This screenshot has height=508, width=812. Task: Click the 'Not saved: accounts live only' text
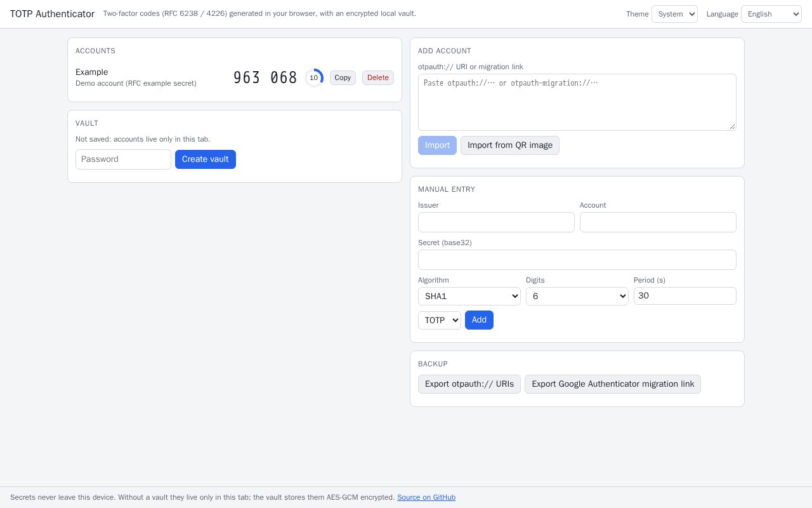coord(143,139)
